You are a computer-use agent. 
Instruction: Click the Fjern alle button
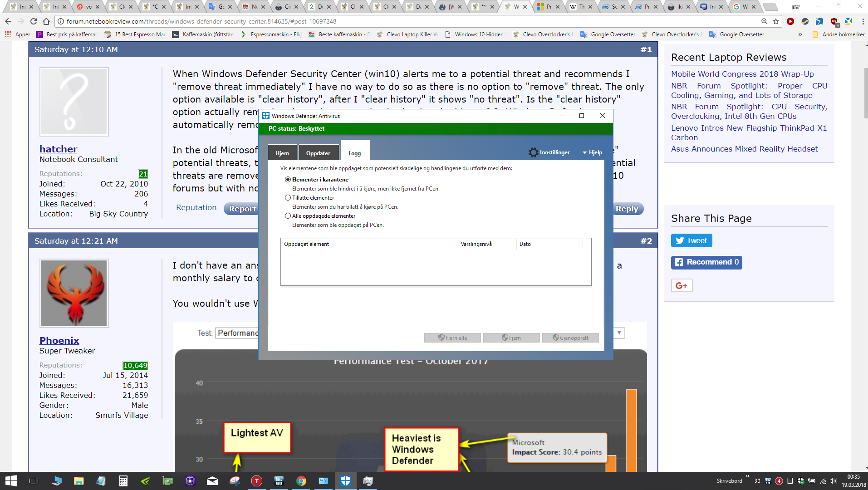[452, 338]
